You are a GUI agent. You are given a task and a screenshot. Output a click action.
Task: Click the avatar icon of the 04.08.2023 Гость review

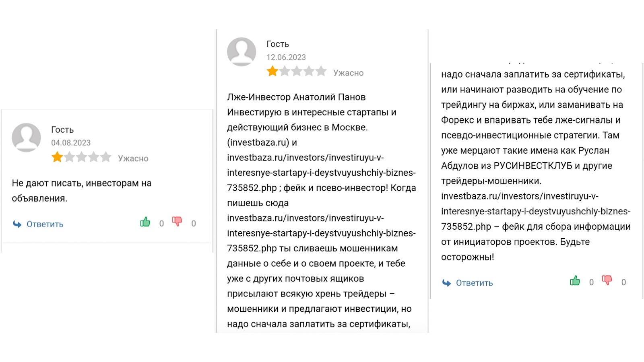[27, 137]
